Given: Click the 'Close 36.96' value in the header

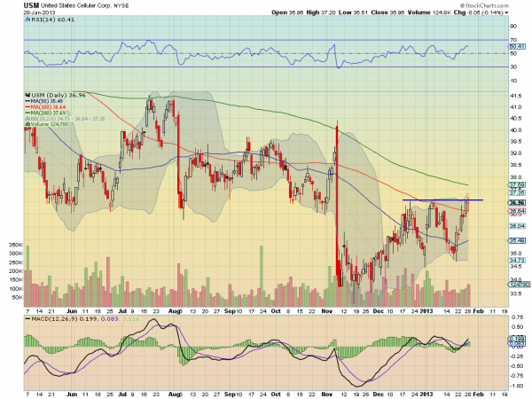Looking at the screenshot, I should pyautogui.click(x=387, y=12).
